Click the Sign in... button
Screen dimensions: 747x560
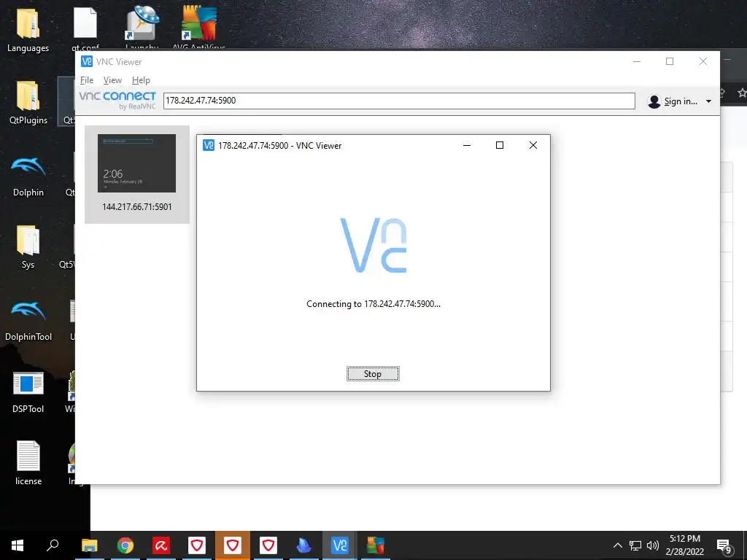click(673, 101)
